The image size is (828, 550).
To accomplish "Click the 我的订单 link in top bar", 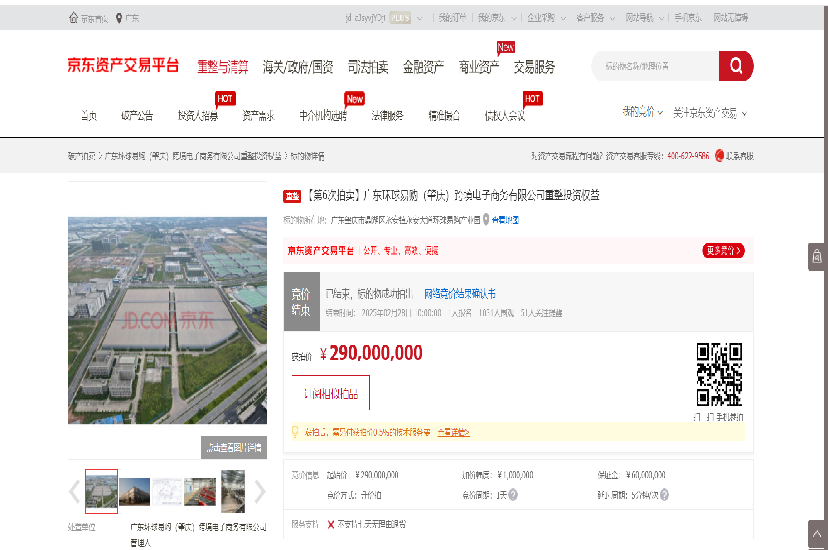I will [x=452, y=18].
